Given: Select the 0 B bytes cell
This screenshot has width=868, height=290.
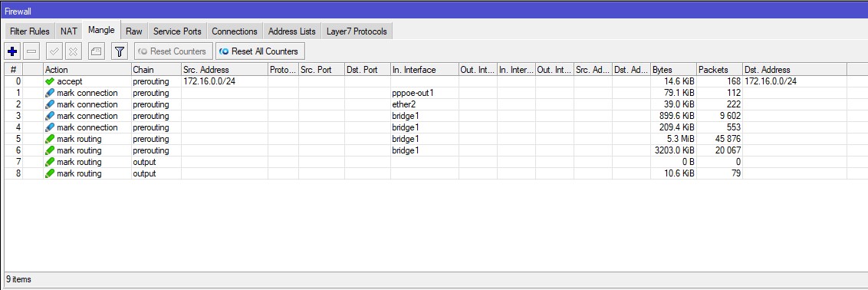Looking at the screenshot, I should point(673,162).
